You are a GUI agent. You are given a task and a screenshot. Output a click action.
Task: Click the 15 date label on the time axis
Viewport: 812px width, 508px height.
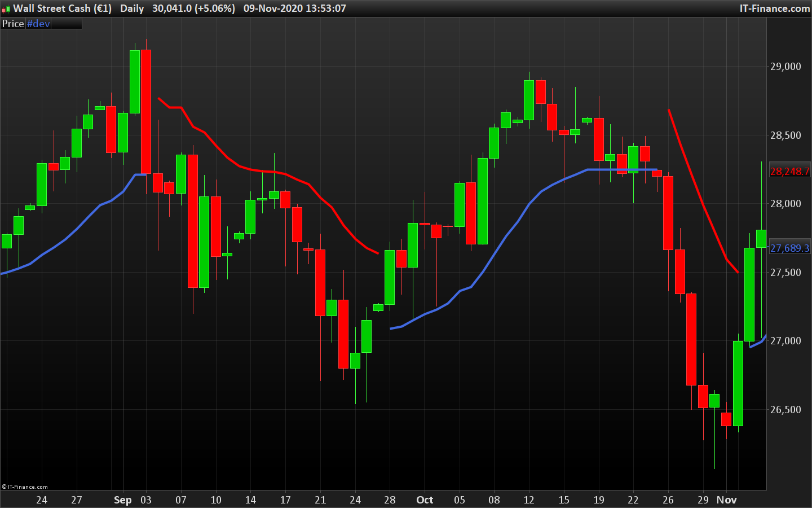click(564, 500)
